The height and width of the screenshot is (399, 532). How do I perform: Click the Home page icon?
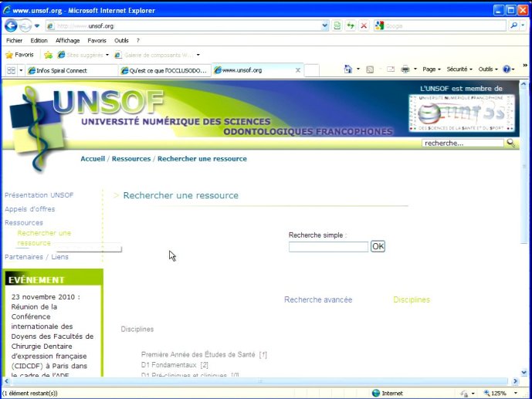click(348, 69)
